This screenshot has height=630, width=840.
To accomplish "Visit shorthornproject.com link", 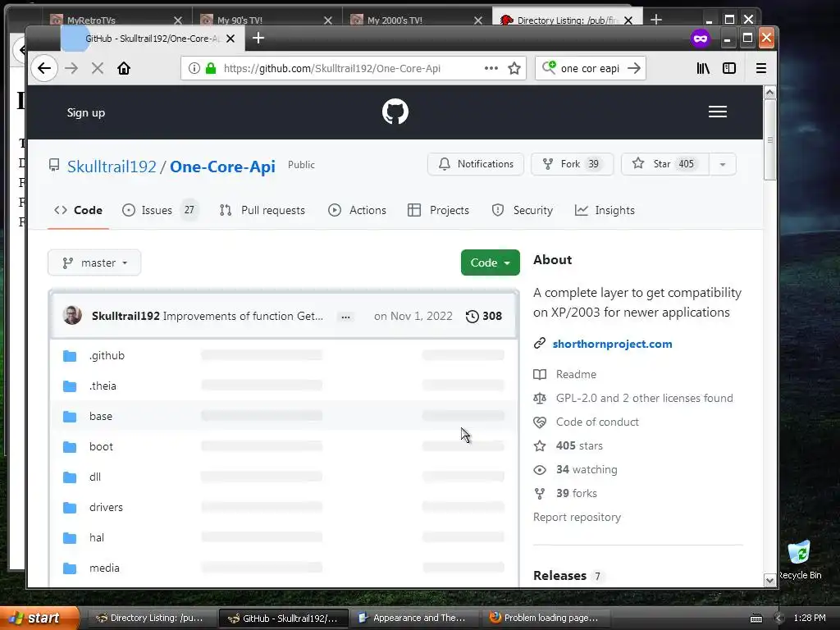I will coord(612,344).
